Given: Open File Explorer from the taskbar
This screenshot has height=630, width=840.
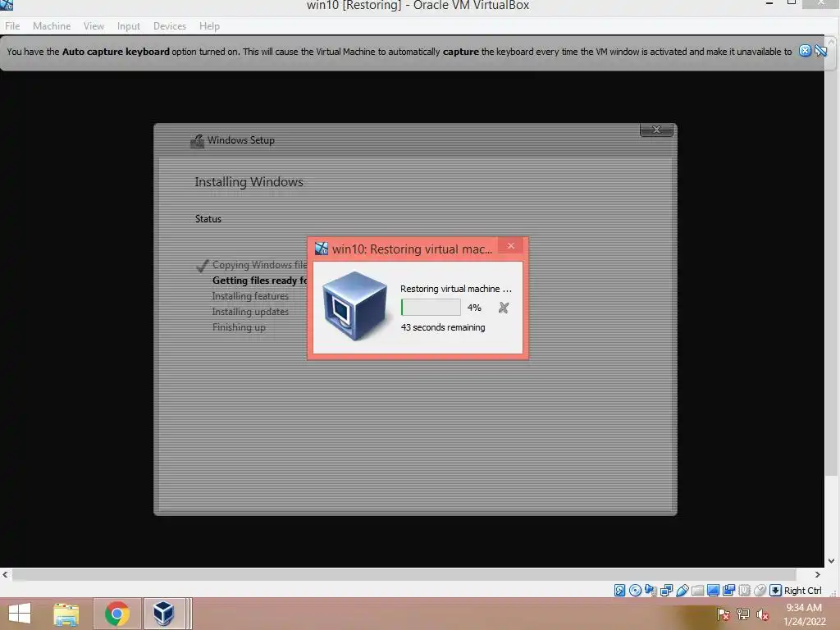Looking at the screenshot, I should [x=66, y=614].
